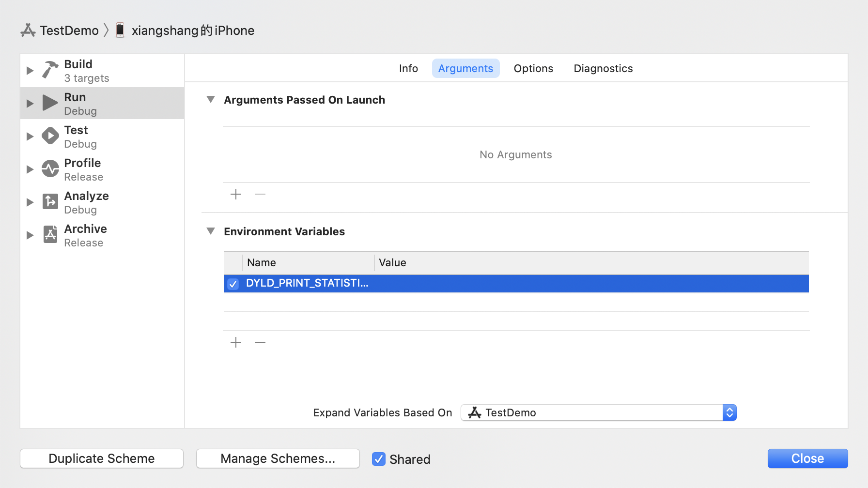Expand the Test action disclosure arrow

[30, 137]
